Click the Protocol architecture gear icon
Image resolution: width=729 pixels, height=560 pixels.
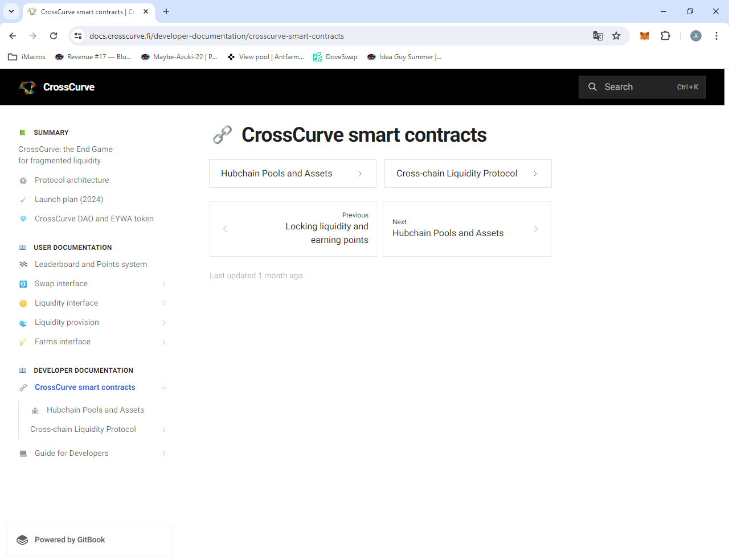[23, 180]
